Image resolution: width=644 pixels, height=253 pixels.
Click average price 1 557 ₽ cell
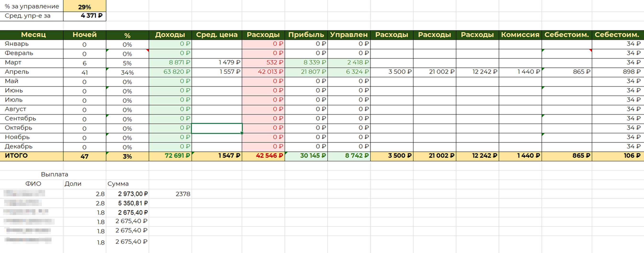pos(217,72)
